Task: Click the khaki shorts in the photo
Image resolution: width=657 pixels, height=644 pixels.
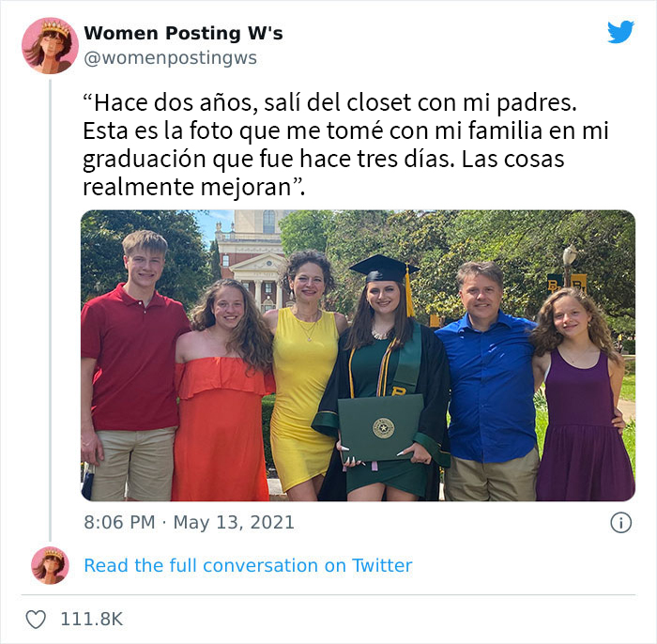Action: [x=133, y=465]
